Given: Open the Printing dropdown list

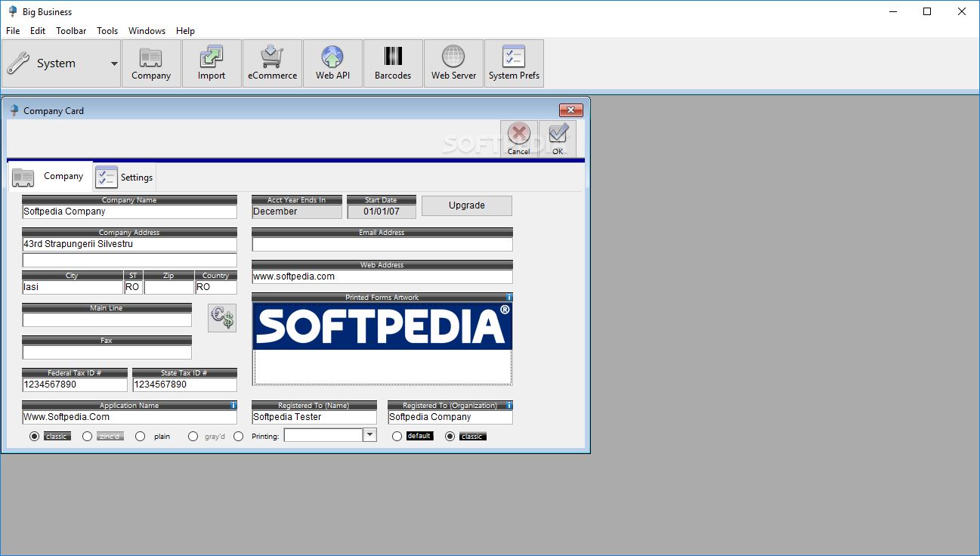Looking at the screenshot, I should [x=369, y=435].
